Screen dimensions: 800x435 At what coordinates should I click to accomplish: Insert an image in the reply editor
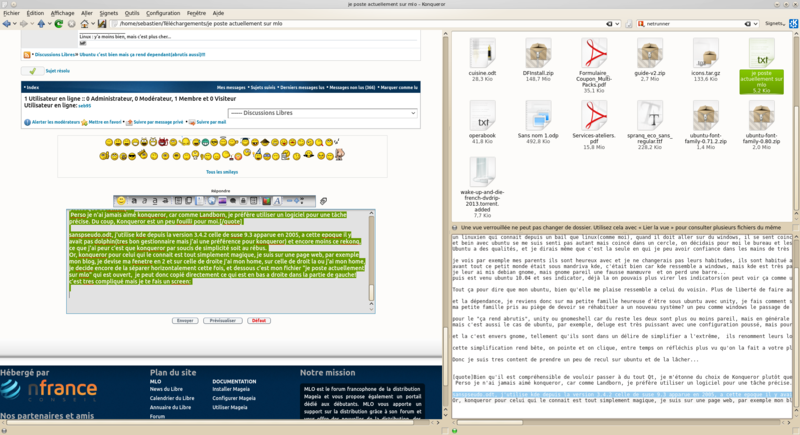click(x=222, y=201)
